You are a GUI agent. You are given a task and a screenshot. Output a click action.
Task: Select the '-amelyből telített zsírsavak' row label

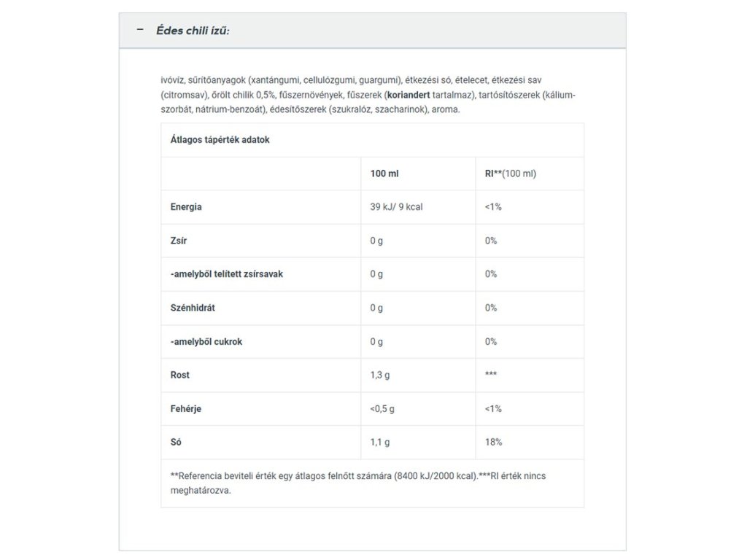click(226, 274)
